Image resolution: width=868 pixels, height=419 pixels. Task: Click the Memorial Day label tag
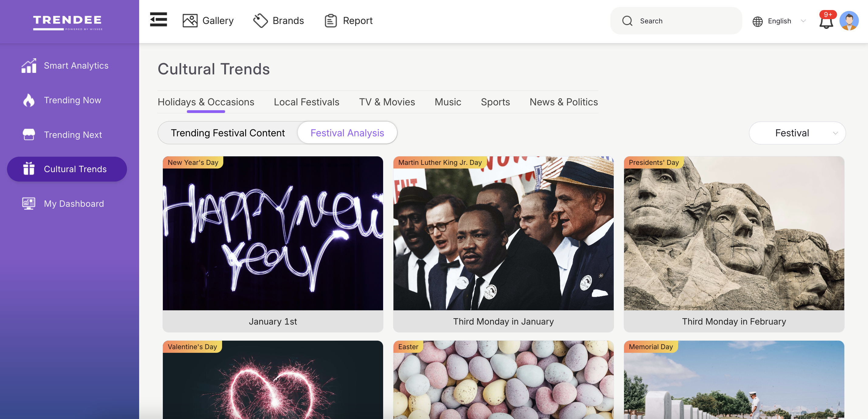(651, 346)
